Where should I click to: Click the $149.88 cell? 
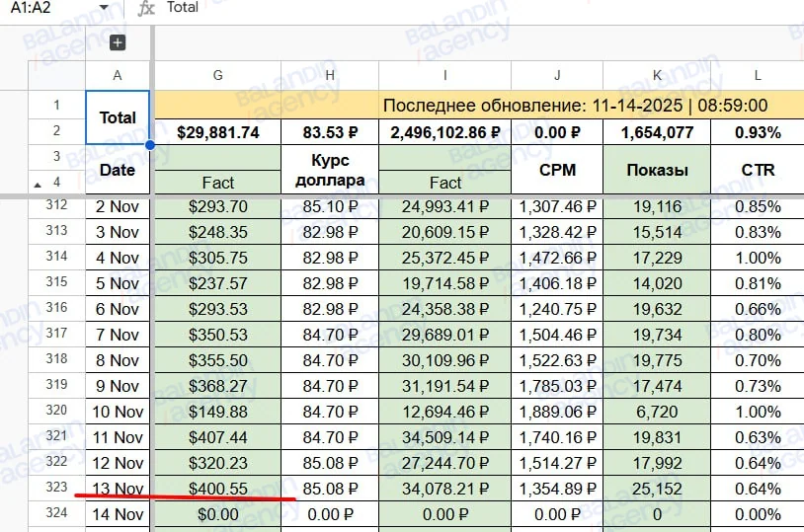[218, 412]
